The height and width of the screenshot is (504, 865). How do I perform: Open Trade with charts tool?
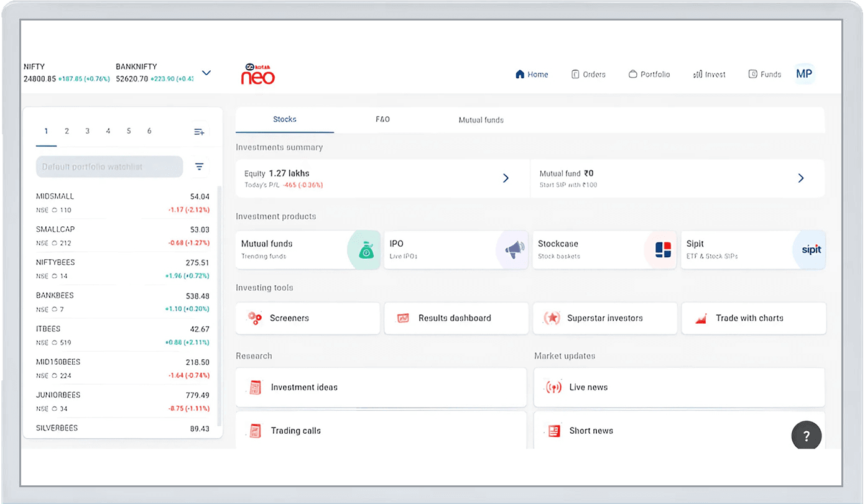[753, 318]
